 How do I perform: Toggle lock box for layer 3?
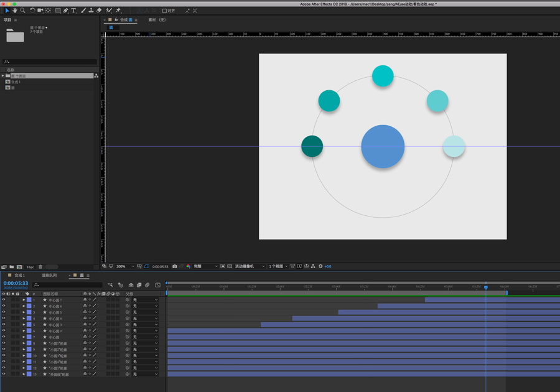(x=17, y=312)
